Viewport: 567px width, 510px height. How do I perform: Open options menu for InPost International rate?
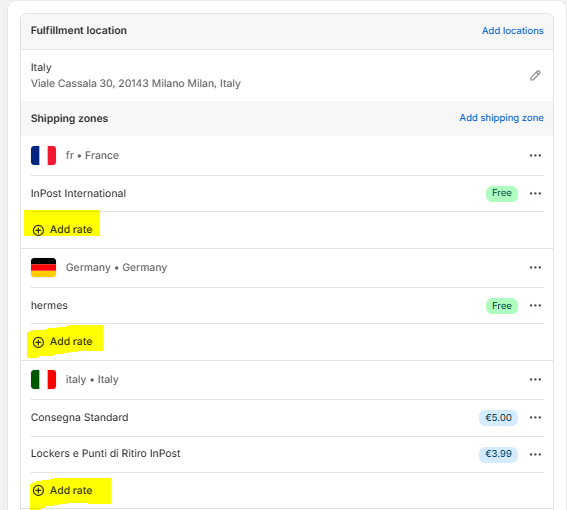click(x=535, y=194)
